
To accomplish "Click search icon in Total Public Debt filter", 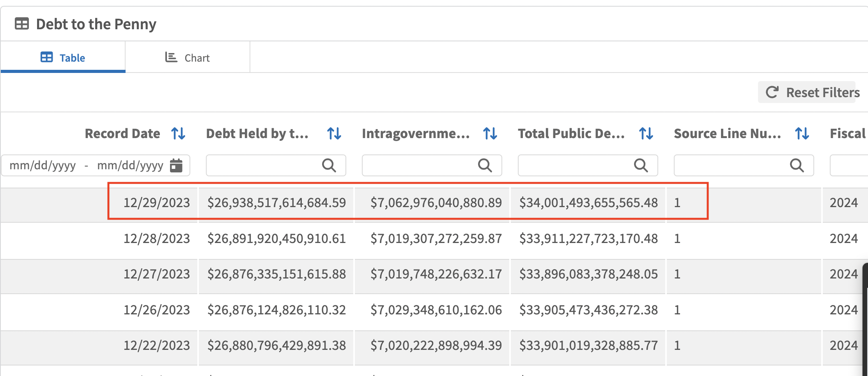I will pyautogui.click(x=641, y=165).
